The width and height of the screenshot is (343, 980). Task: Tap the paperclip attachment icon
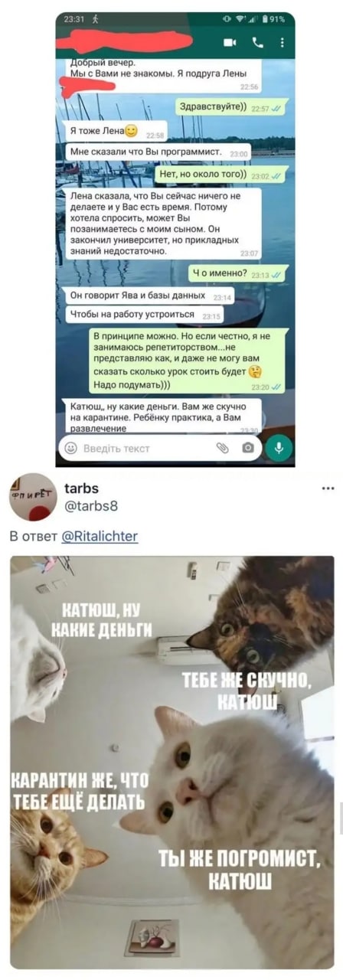tap(223, 449)
